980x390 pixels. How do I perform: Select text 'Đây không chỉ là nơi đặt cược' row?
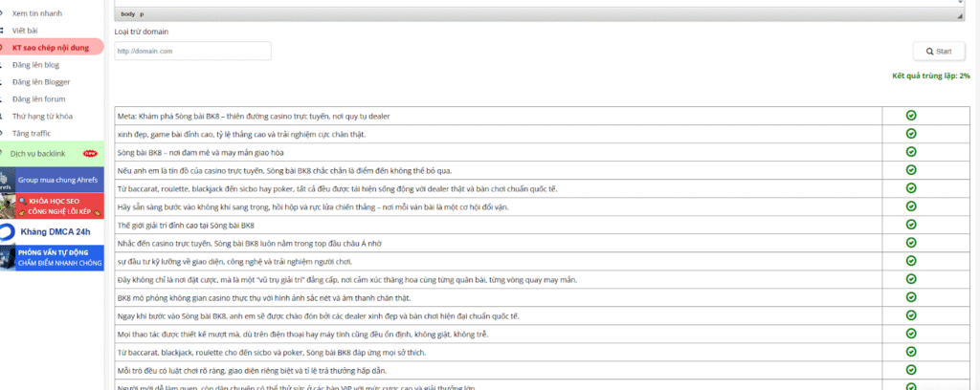coord(346,279)
